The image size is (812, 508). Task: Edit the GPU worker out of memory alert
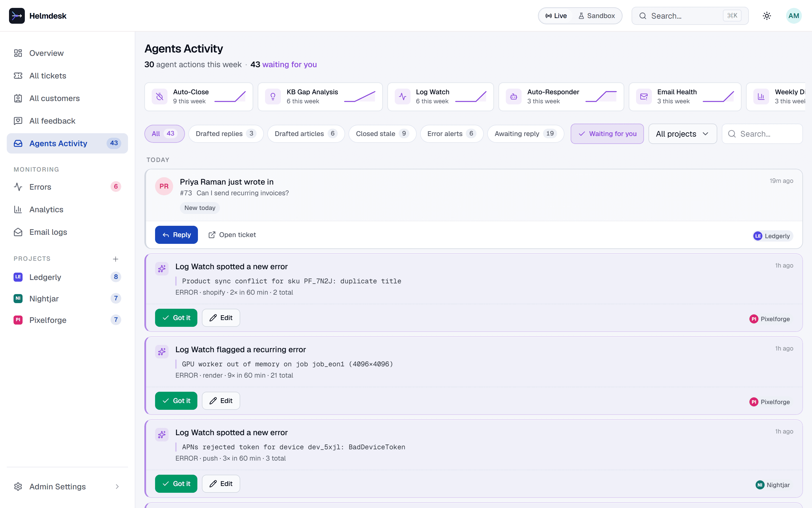pyautogui.click(x=221, y=401)
